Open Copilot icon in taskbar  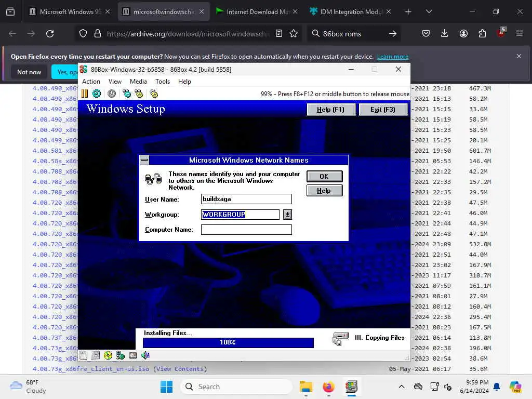click(x=515, y=387)
